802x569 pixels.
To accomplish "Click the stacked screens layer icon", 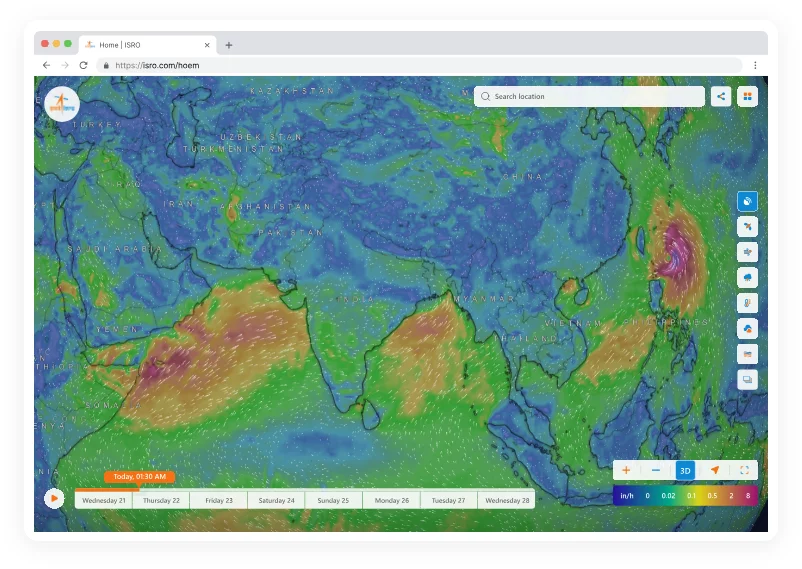I will tap(747, 380).
